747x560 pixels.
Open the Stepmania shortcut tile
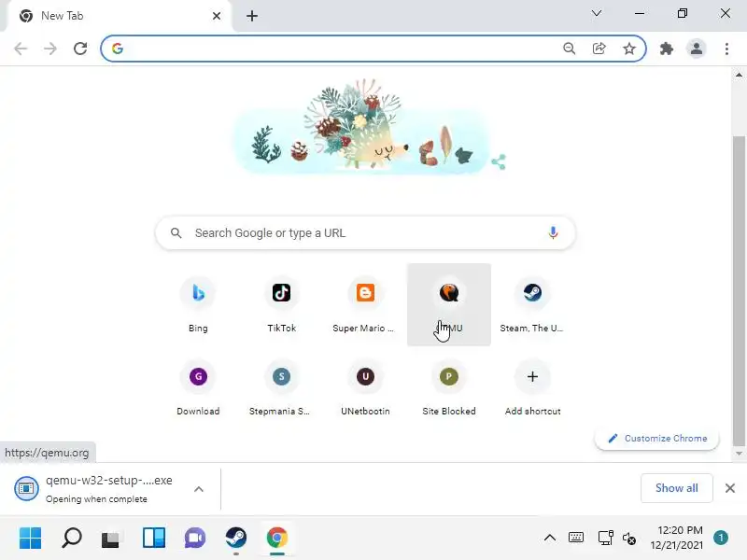click(x=282, y=388)
